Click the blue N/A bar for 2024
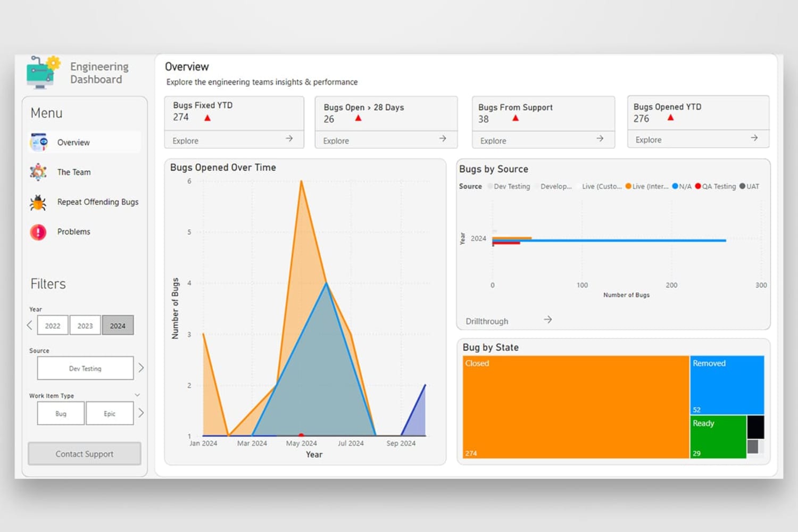The width and height of the screenshot is (798, 532). coord(609,240)
